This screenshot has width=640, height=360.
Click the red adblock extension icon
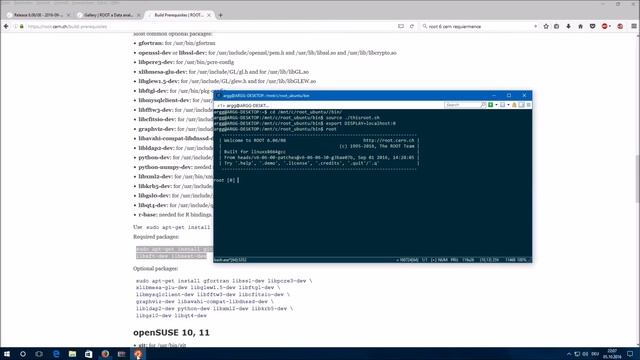click(x=604, y=26)
